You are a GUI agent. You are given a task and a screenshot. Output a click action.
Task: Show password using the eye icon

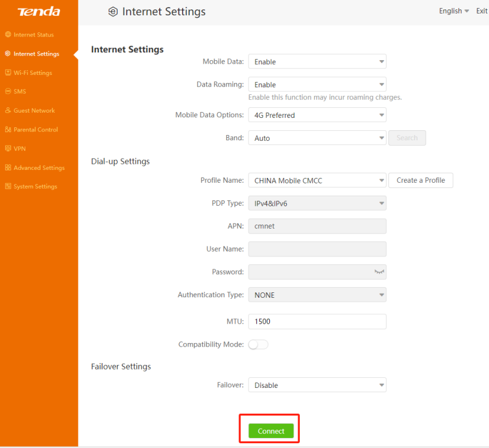pos(378,272)
